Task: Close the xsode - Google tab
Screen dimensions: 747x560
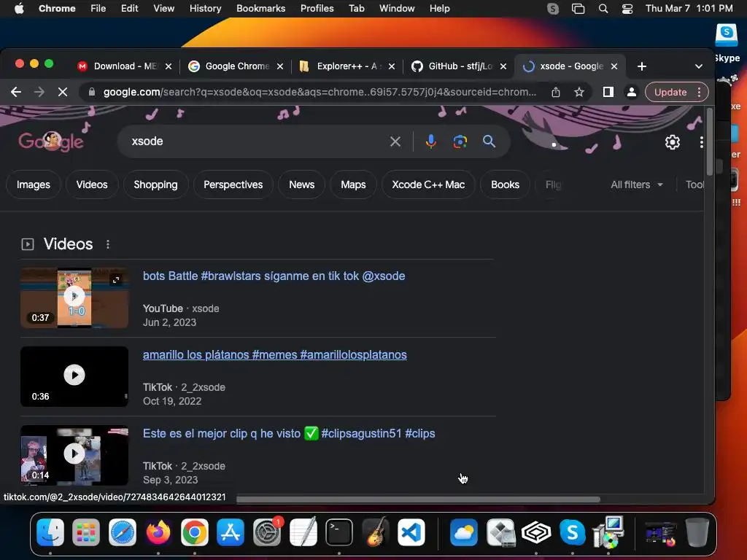Action: (614, 66)
